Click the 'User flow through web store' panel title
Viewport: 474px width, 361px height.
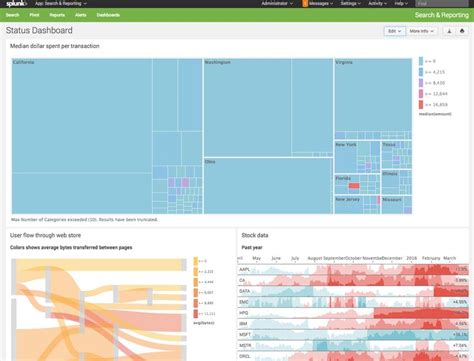[x=46, y=235]
